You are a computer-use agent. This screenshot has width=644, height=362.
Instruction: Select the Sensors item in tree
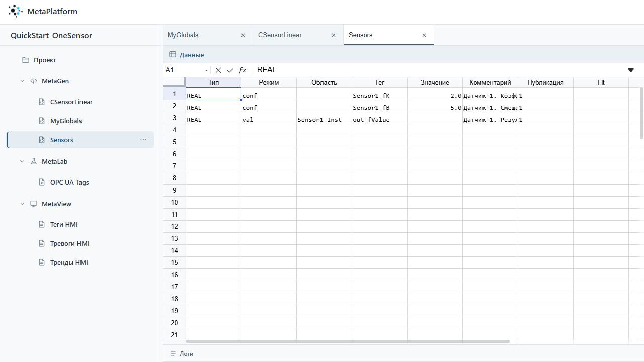point(80,140)
